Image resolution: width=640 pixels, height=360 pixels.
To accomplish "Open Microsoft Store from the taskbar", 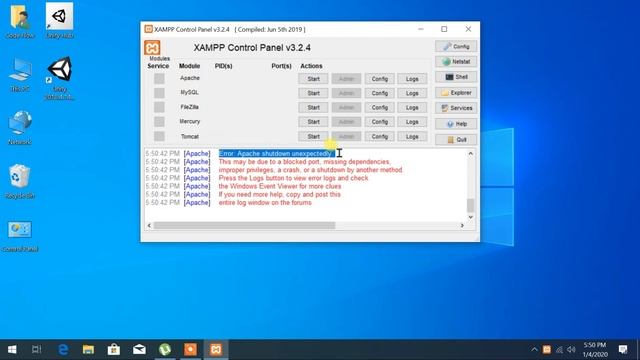I will click(x=114, y=349).
